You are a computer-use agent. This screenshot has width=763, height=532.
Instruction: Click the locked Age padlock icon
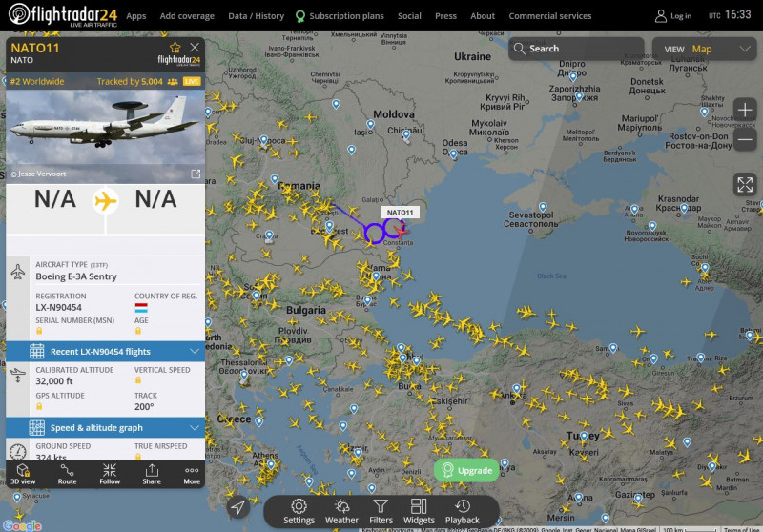[138, 331]
